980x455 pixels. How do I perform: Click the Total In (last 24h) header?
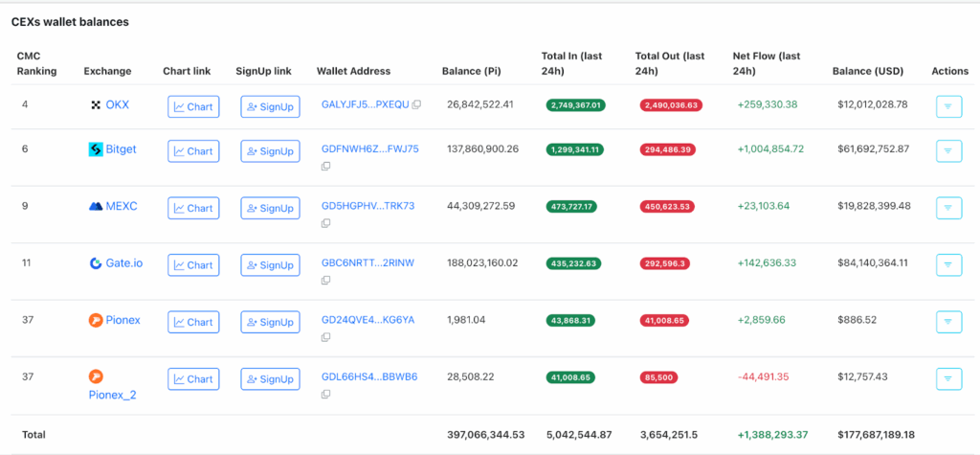pyautogui.click(x=572, y=63)
